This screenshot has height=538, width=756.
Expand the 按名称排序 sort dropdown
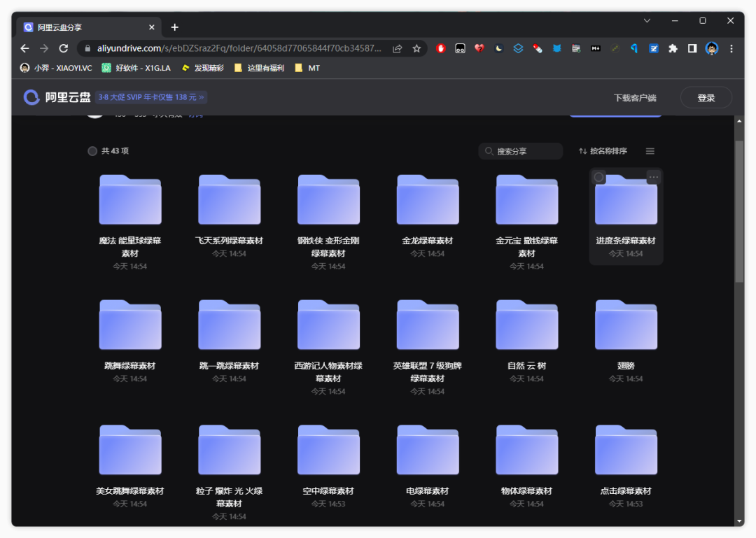point(603,151)
